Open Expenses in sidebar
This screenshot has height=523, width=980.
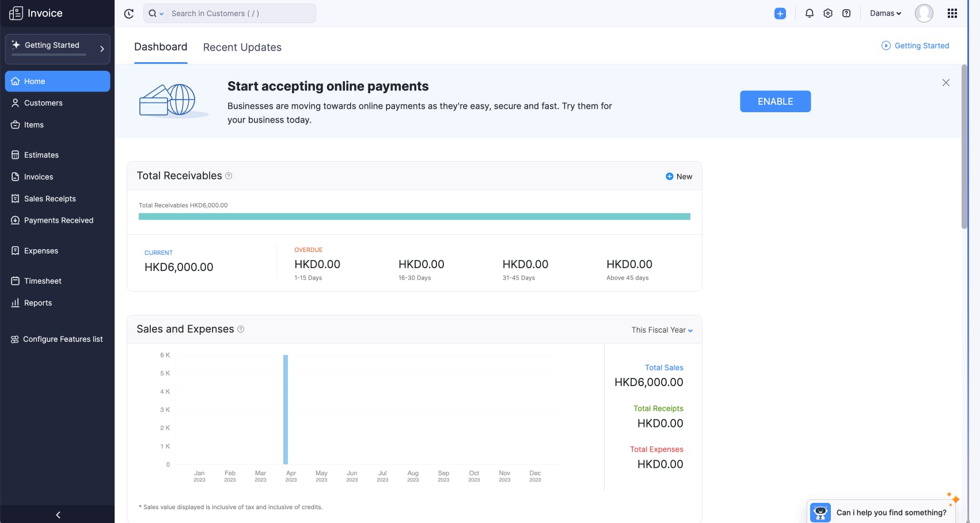(58, 251)
